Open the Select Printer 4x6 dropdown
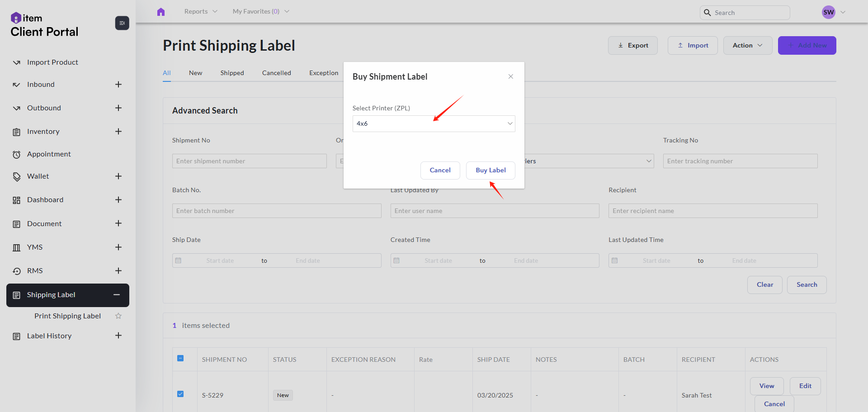This screenshot has height=412, width=868. pos(434,123)
